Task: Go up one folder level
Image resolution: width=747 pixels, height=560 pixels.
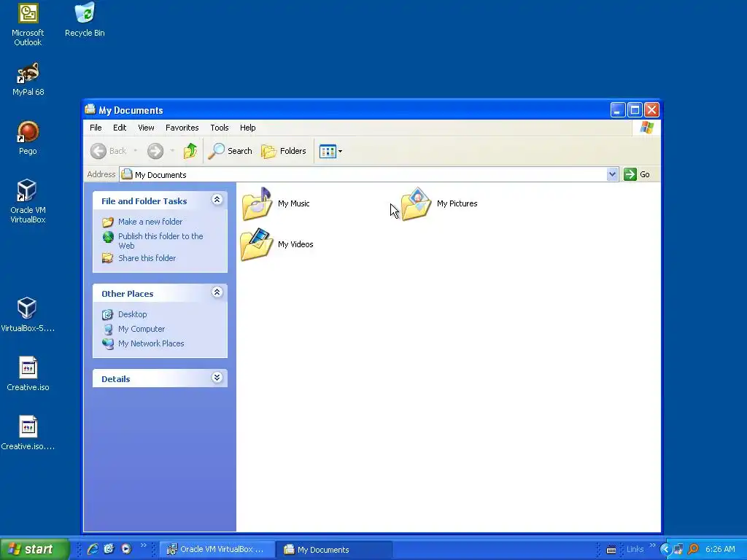Action: 190,151
